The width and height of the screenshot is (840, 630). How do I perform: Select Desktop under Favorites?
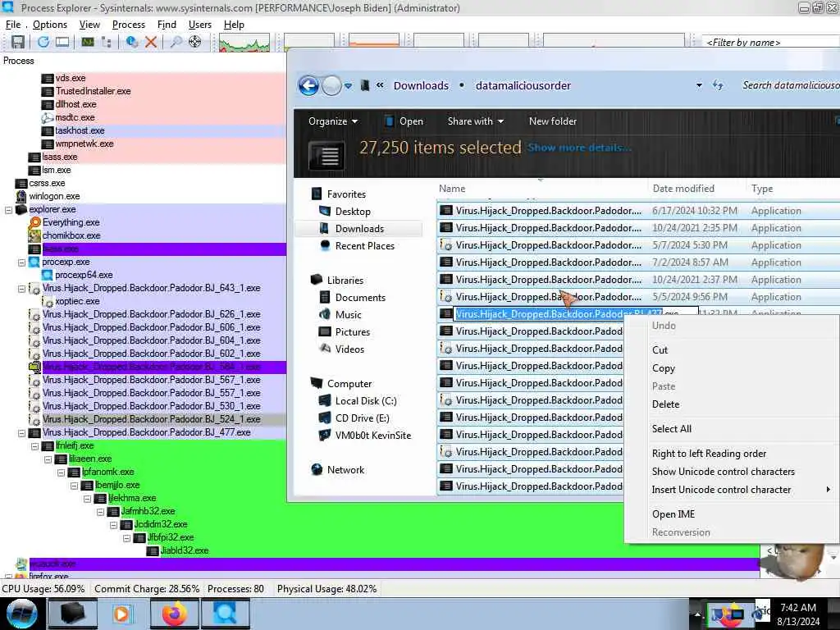(353, 212)
